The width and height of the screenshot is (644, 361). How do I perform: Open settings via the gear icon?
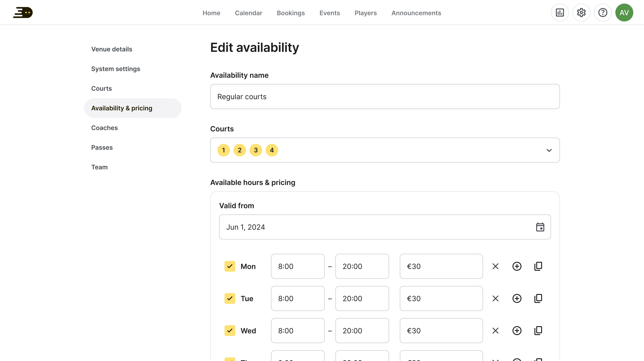tap(581, 13)
